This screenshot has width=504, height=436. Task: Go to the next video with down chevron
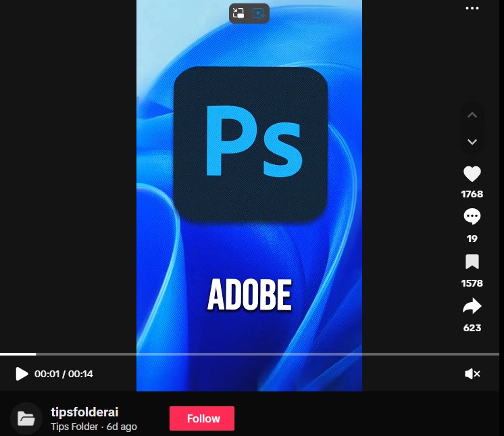point(472,141)
